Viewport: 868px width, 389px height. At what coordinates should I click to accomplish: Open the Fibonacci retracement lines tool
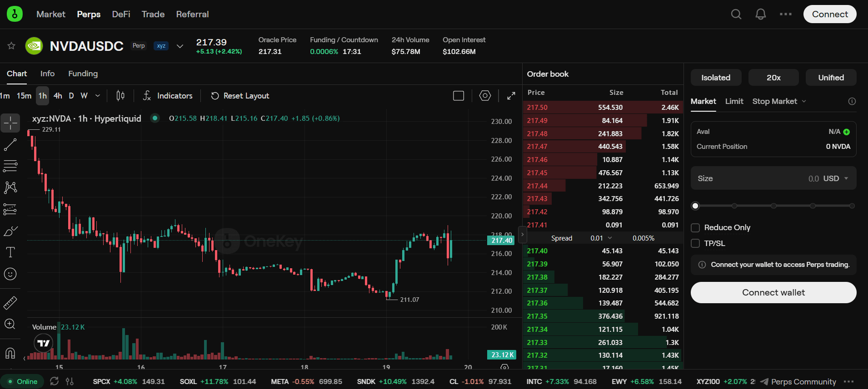click(x=10, y=166)
